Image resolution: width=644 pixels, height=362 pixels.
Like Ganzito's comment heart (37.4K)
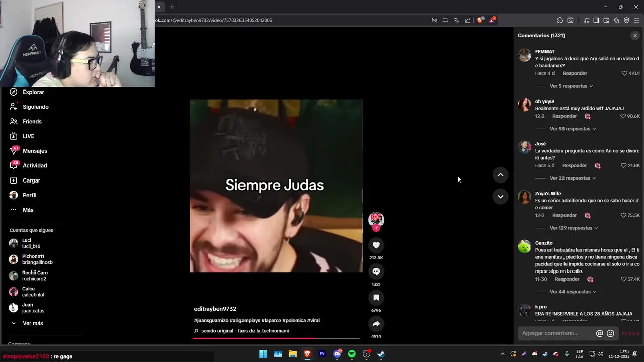pyautogui.click(x=624, y=279)
